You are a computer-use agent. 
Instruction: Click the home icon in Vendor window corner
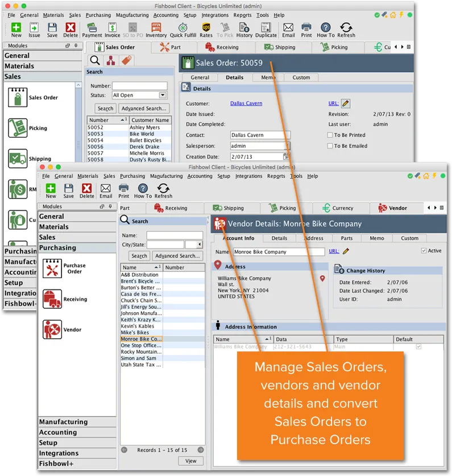pos(426,176)
